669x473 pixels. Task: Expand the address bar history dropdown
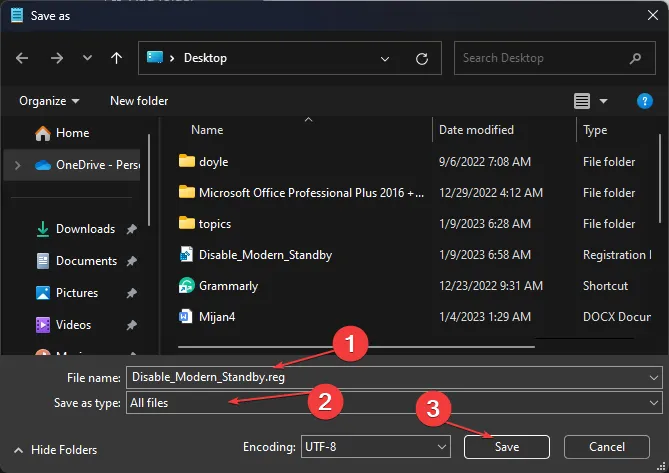[385, 58]
